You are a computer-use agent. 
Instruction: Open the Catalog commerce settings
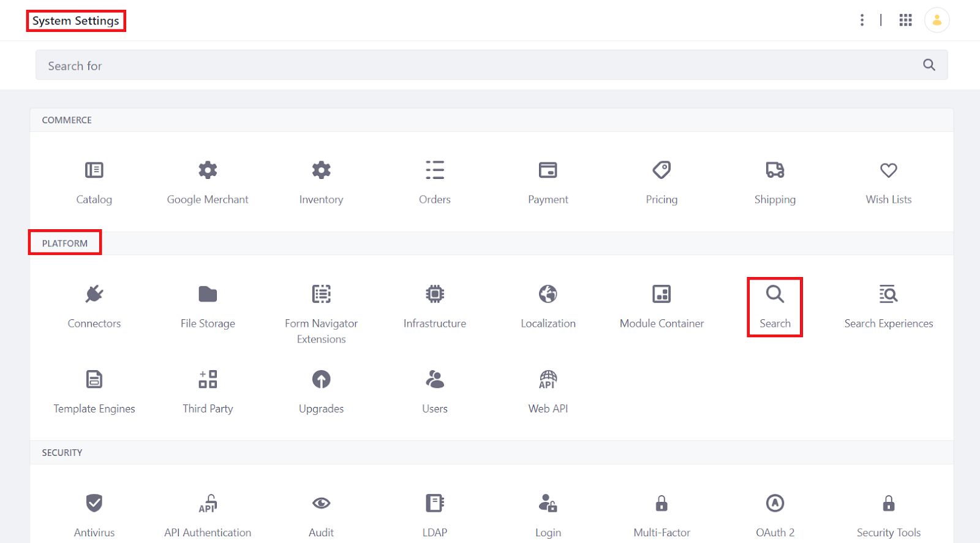[x=94, y=183]
